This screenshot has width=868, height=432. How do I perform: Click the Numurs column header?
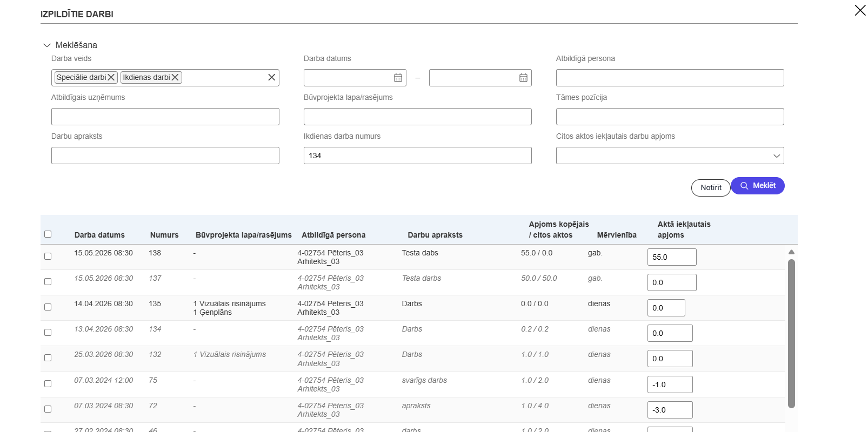click(x=164, y=235)
